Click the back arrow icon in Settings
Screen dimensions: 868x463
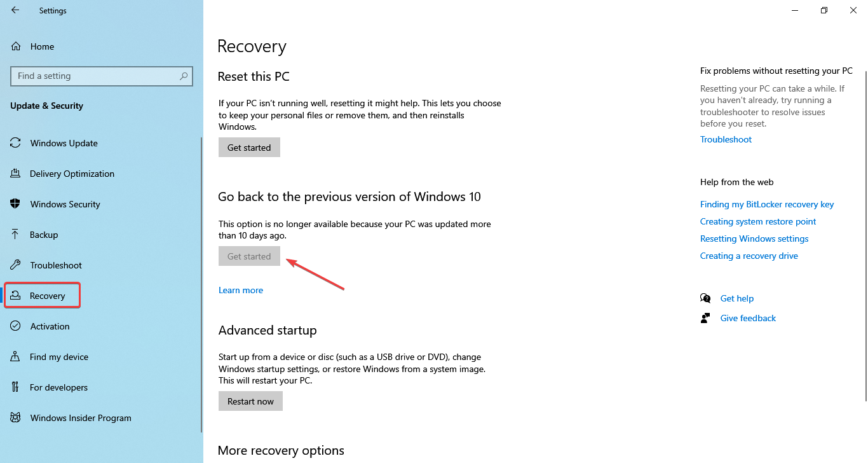[15, 10]
